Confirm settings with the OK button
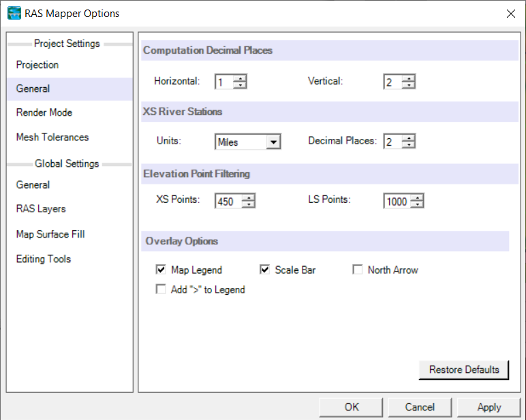 [351, 407]
